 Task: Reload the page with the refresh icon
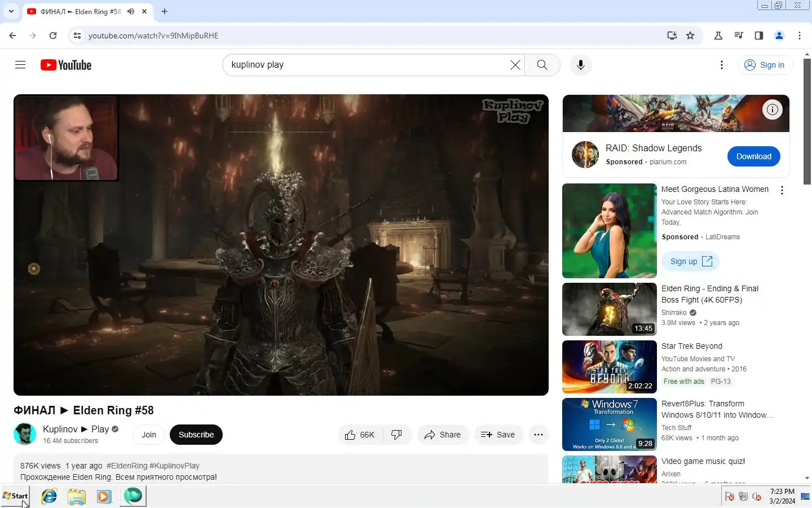click(53, 36)
